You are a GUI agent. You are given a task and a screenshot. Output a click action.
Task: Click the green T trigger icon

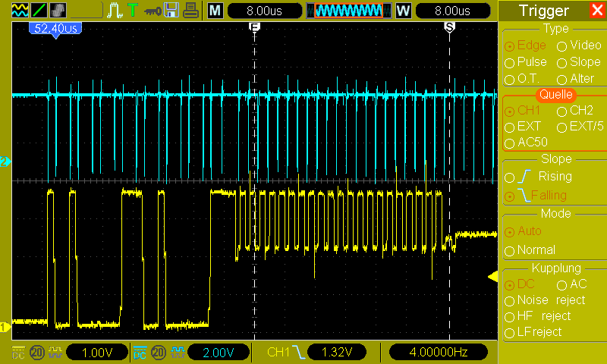click(x=133, y=11)
